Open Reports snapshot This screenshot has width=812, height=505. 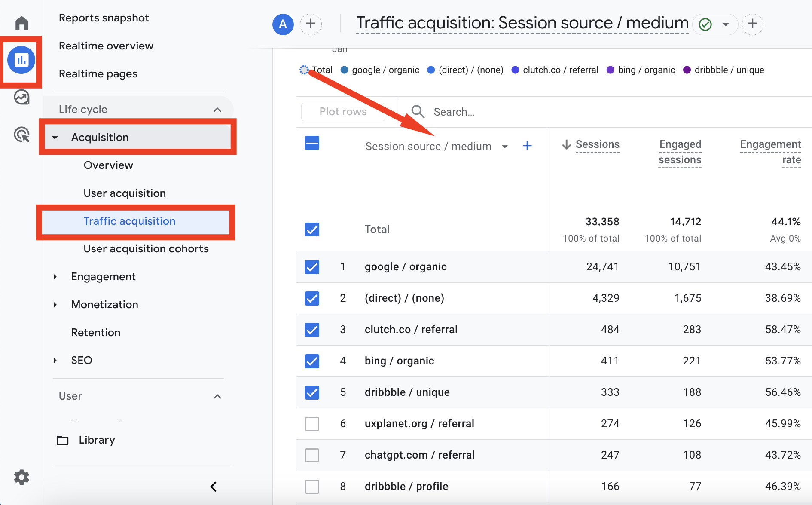click(x=104, y=18)
